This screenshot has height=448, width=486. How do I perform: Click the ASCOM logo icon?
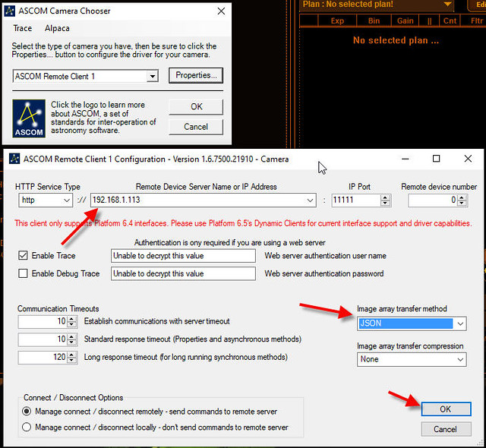click(29, 118)
